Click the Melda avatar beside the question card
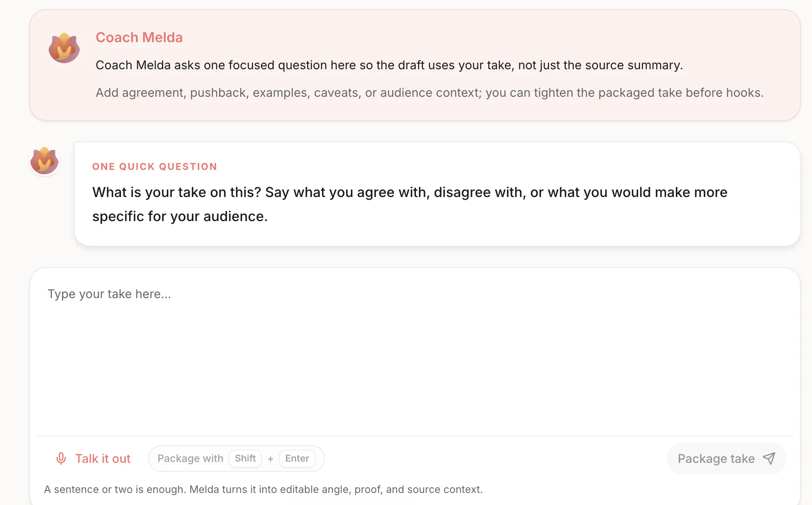 (44, 161)
